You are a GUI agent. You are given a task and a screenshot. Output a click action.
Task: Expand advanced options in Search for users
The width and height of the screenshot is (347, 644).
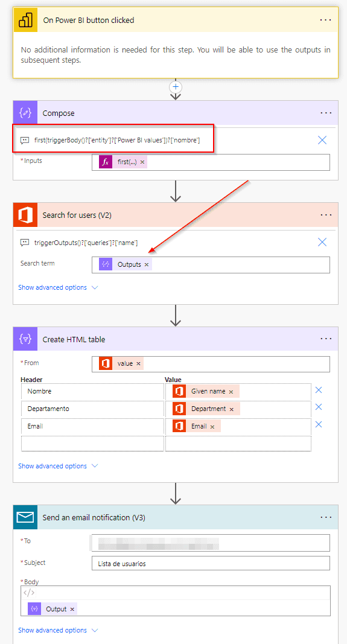click(58, 287)
